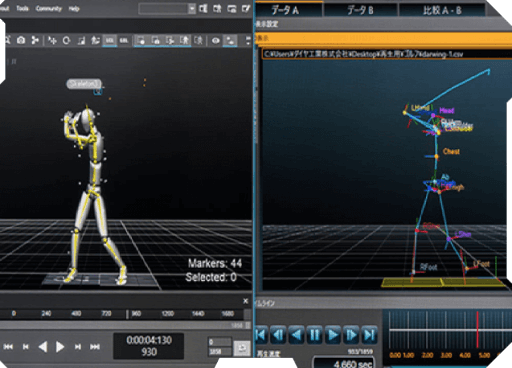This screenshot has height=368, width=512.
Task: Click the 240 frame mark on the left timeline
Action: coord(46,313)
